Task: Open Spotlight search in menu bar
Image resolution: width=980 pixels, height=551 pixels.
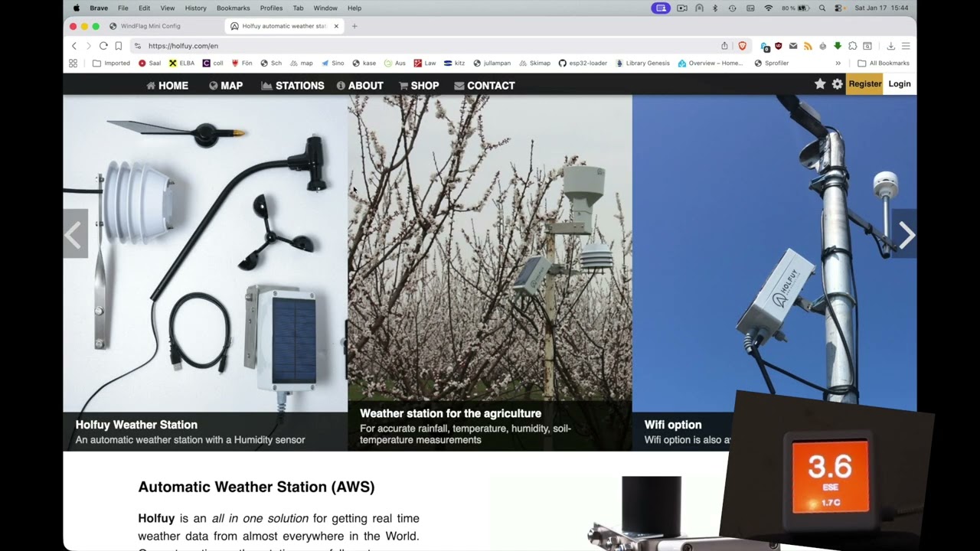Action: [x=822, y=8]
